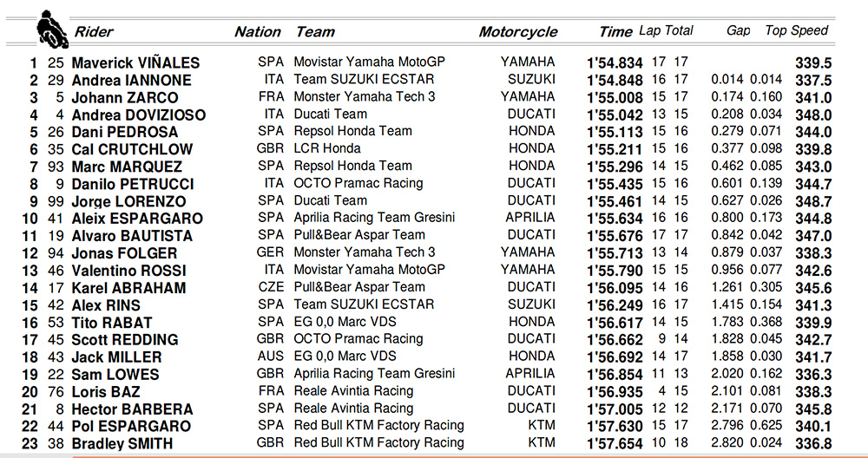Screen dimensions: 868x458
Task: Select the LCR Honda team cell
Action: 327,148
